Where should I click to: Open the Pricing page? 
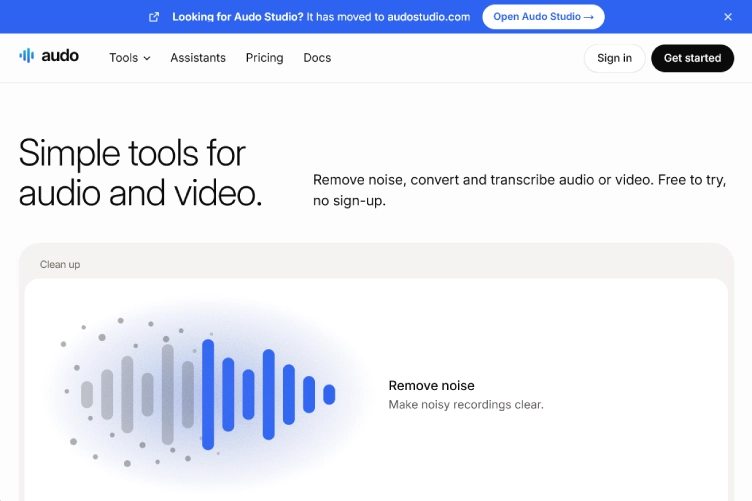[264, 58]
